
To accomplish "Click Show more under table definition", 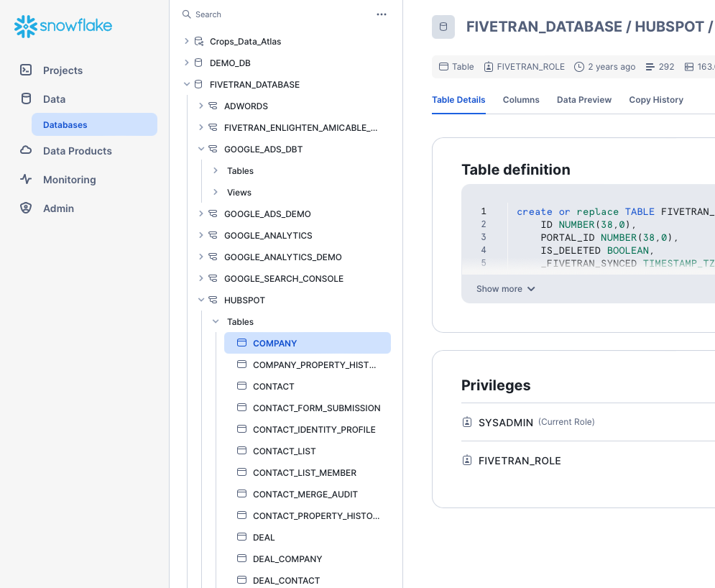I will (506, 289).
